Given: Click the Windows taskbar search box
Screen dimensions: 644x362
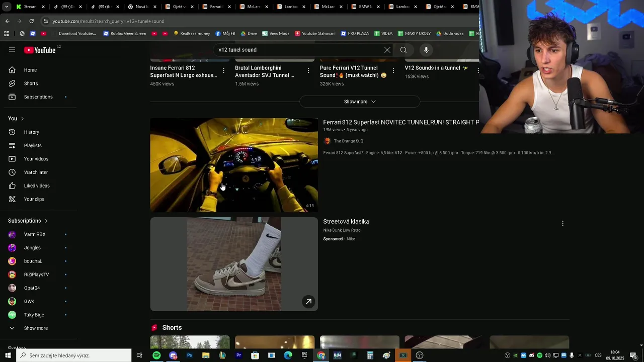Looking at the screenshot, I should click(x=73, y=355).
